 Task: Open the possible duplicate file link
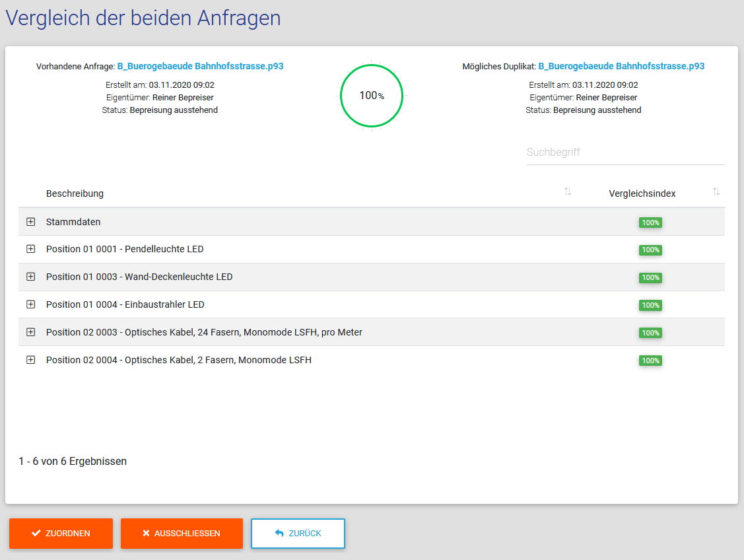[x=621, y=66]
